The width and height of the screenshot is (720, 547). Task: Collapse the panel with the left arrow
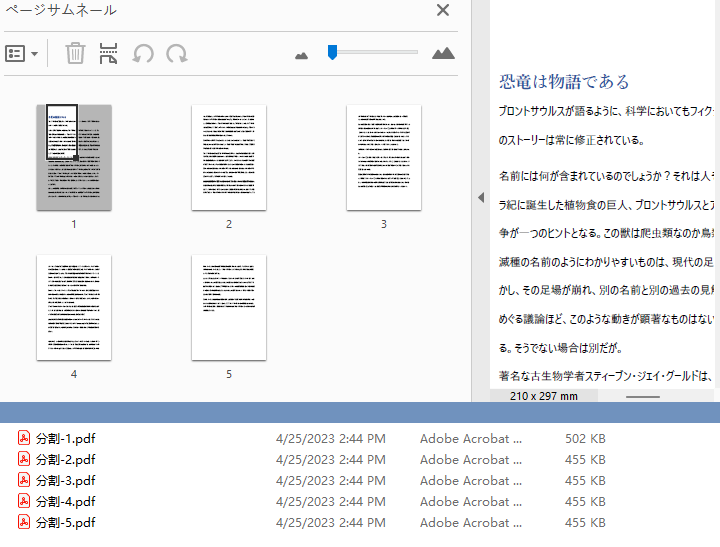481,197
